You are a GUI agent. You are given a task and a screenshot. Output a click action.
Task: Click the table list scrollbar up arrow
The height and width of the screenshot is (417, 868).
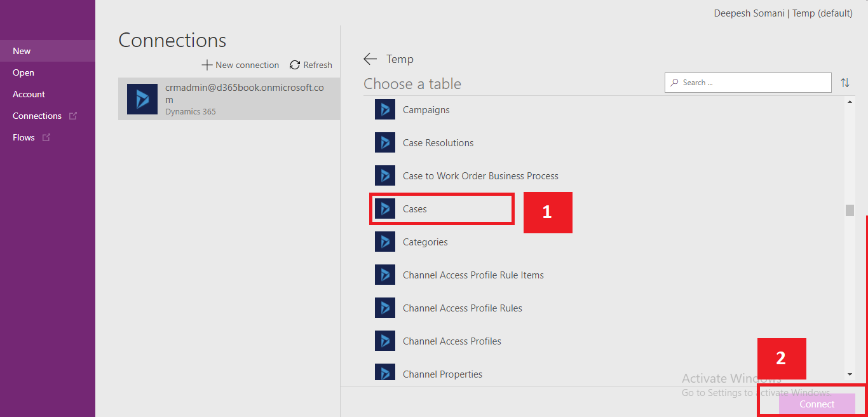coord(850,102)
